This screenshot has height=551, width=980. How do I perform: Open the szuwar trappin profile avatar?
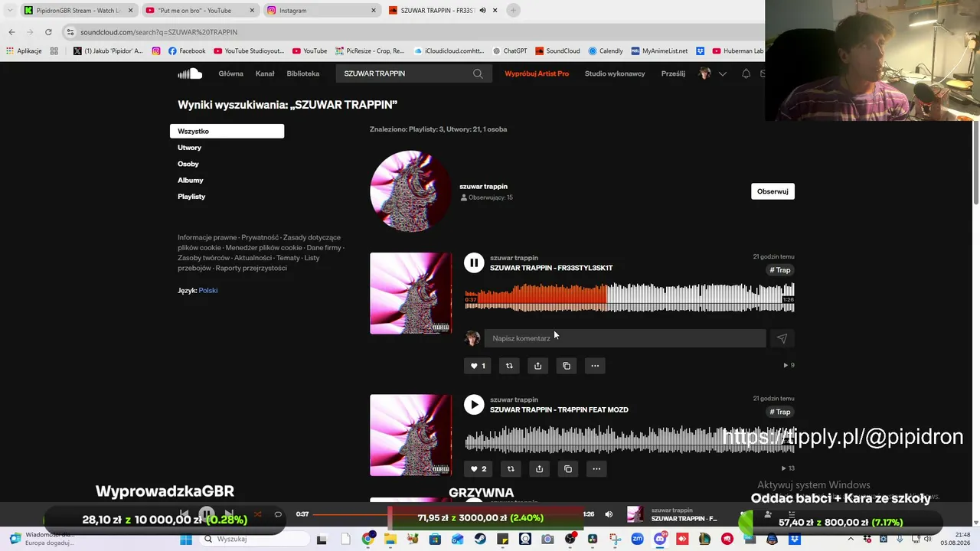pyautogui.click(x=411, y=191)
